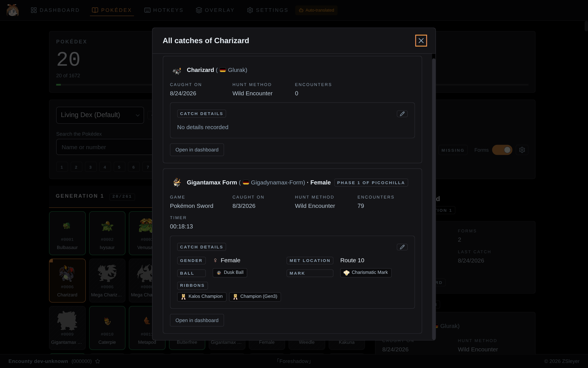Close the All catches of Charizard dialog
The height and width of the screenshot is (368, 588).
[421, 41]
